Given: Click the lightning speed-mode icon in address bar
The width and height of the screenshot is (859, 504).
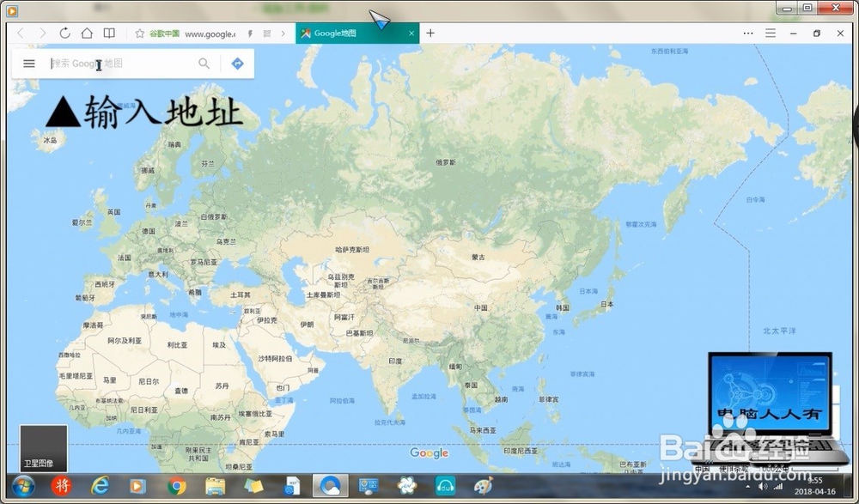Looking at the screenshot, I should pos(250,34).
